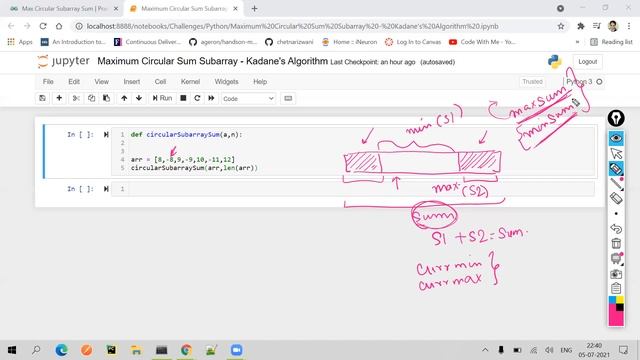Run the second empty cell via its play icon
Viewport: 640px width, 360px height.
tap(106, 189)
